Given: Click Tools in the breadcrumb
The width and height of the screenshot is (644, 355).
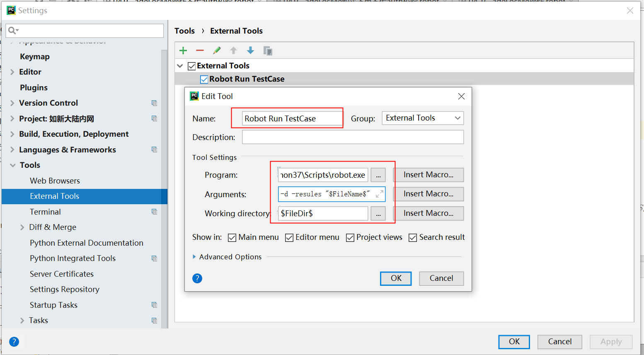Looking at the screenshot, I should (184, 31).
